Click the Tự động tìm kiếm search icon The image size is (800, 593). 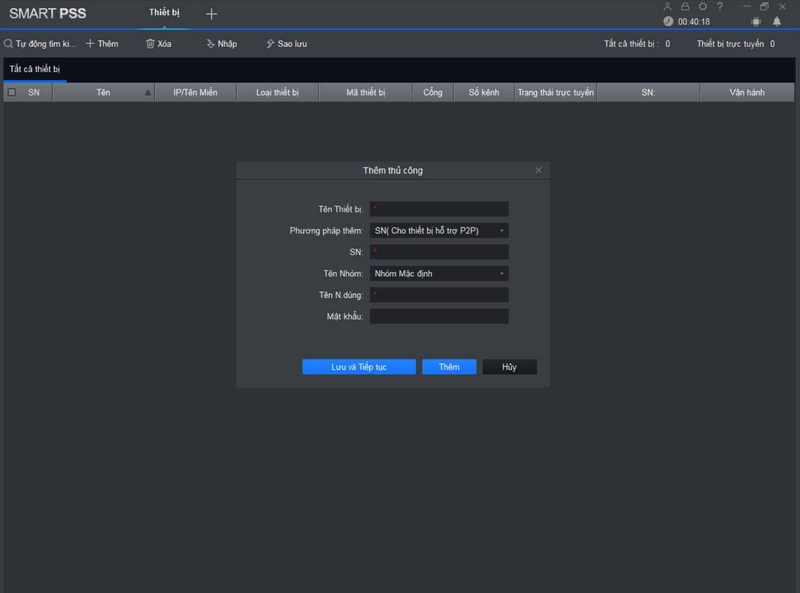[9, 44]
